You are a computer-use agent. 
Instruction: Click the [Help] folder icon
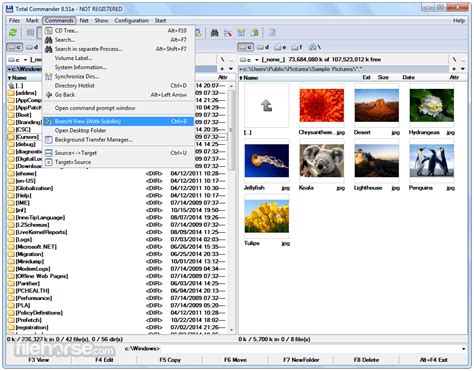[x=11, y=196]
